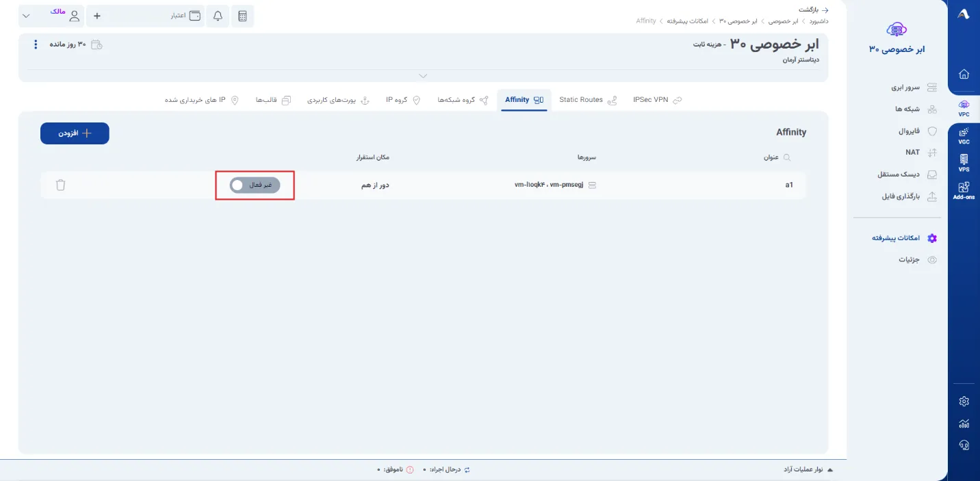This screenshot has height=481, width=980.
Task: Open بارگذاری فایل in the side menu
Action: pos(910,196)
